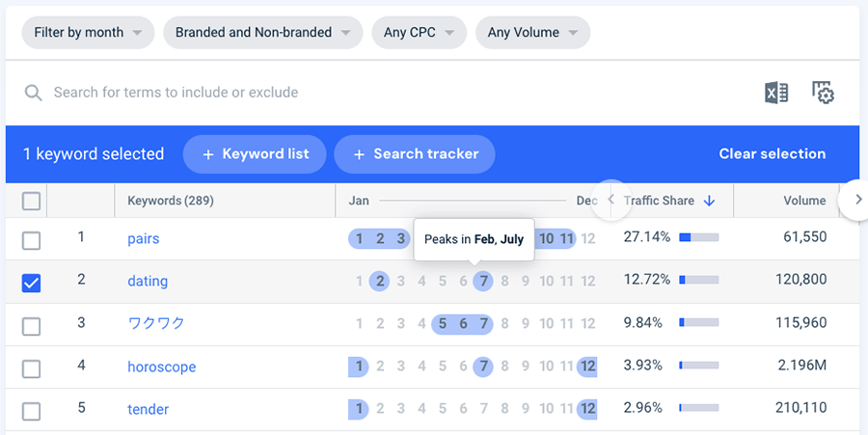Click the 27.14% traffic share value

[x=646, y=237]
